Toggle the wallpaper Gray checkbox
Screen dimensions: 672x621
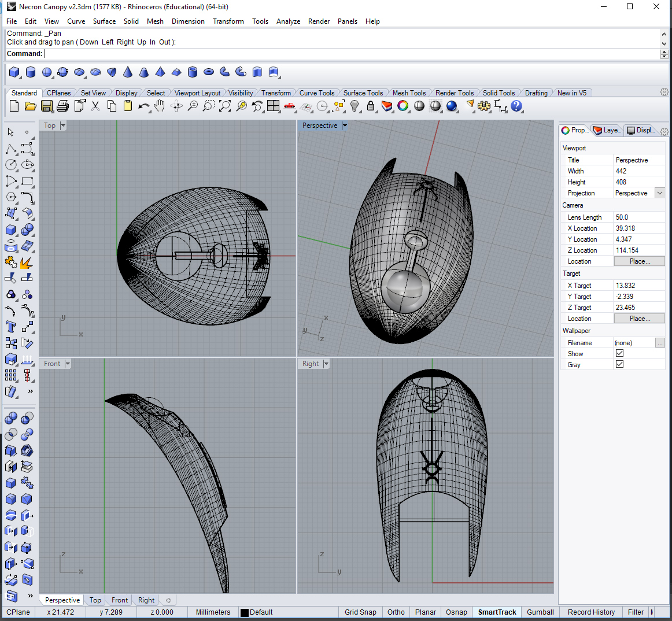click(619, 364)
